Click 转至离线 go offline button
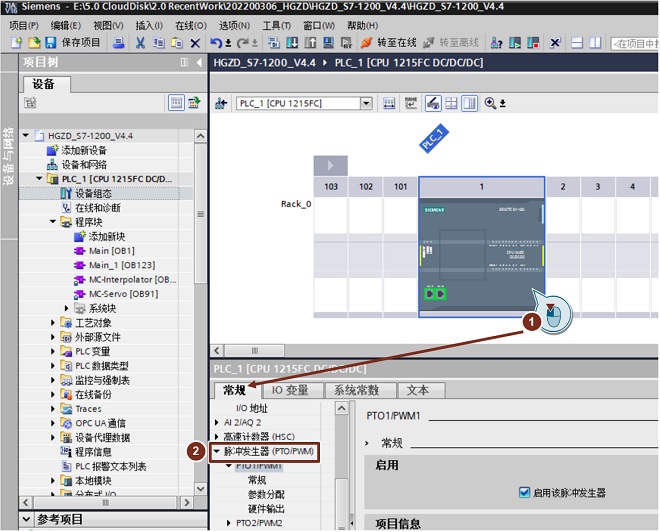 pos(451,43)
